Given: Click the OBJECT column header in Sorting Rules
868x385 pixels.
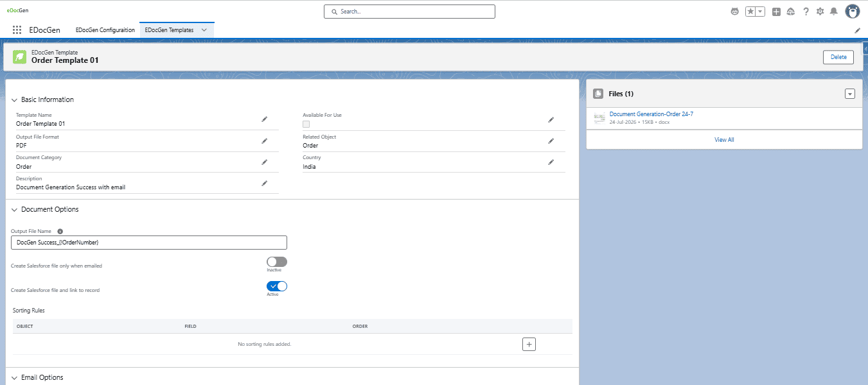Looking at the screenshot, I should click(x=25, y=327).
